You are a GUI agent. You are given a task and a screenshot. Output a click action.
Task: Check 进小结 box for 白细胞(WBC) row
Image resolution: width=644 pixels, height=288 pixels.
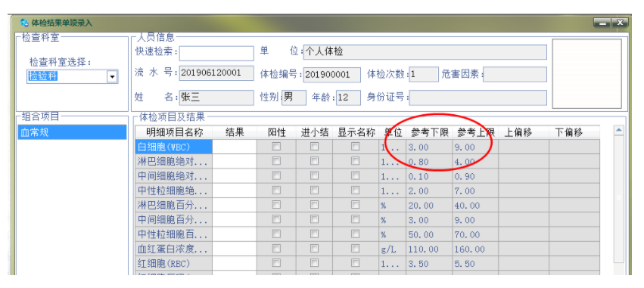(x=314, y=147)
